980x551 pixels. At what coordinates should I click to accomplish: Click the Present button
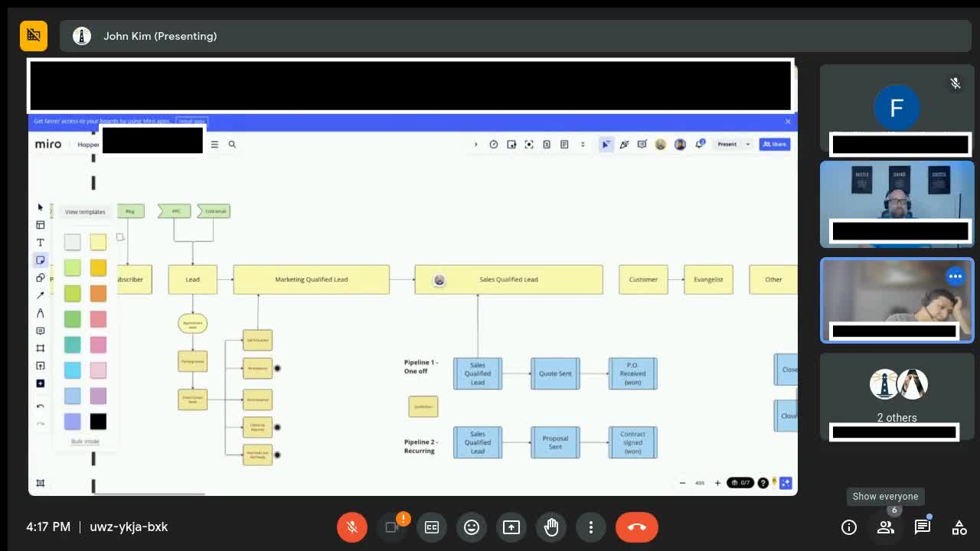(727, 144)
